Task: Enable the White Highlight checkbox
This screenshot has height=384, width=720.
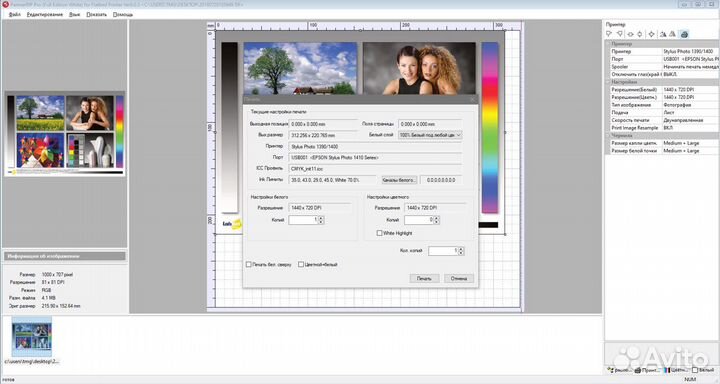Action: coord(379,233)
